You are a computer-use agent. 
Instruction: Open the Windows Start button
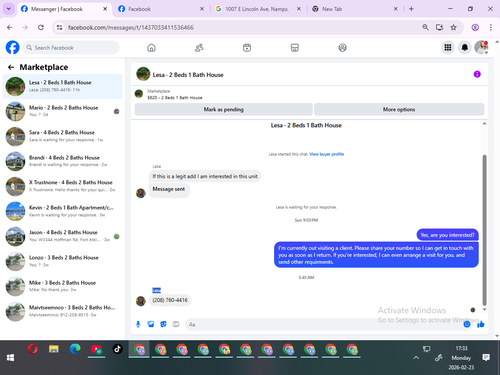coord(10,358)
